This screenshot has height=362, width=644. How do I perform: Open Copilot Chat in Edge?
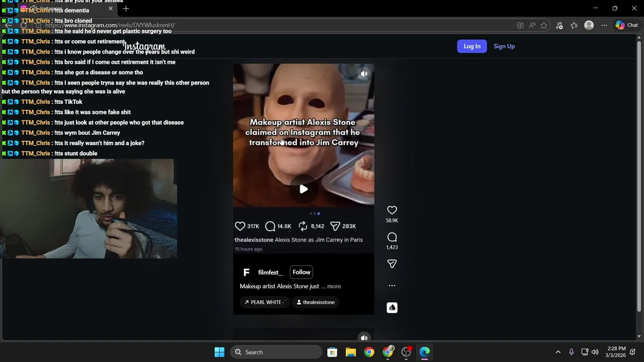pos(626,25)
